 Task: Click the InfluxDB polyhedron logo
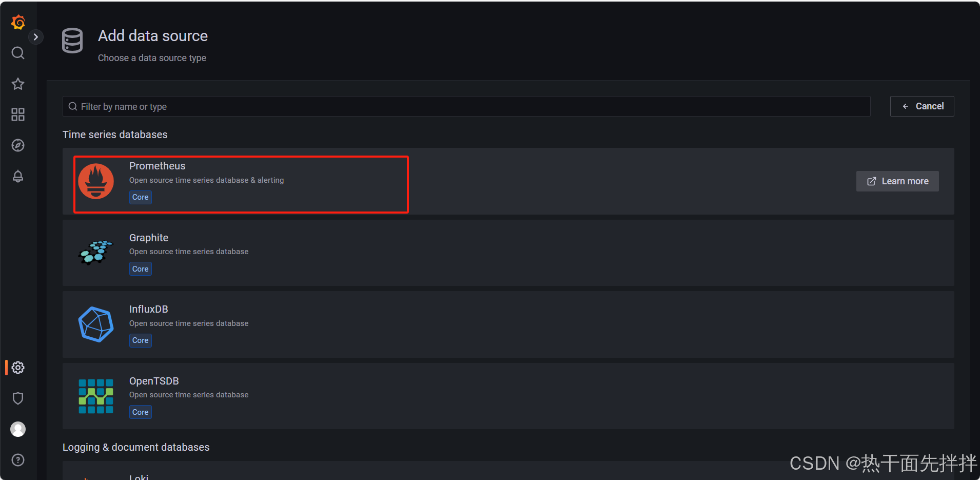(96, 324)
